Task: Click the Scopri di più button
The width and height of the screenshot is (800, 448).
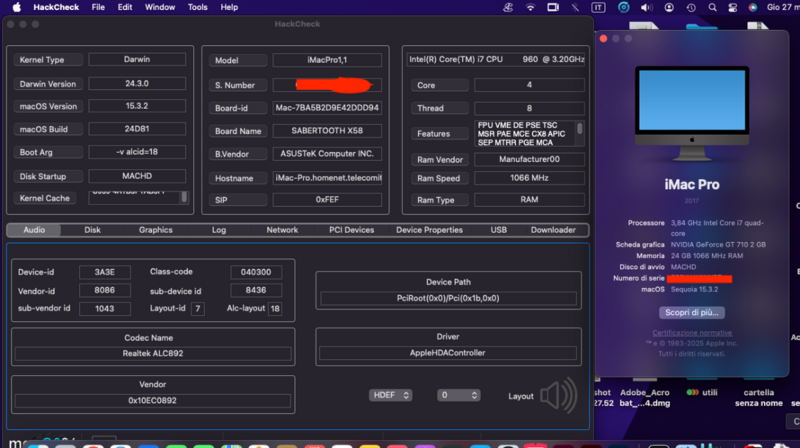Action: pos(691,312)
